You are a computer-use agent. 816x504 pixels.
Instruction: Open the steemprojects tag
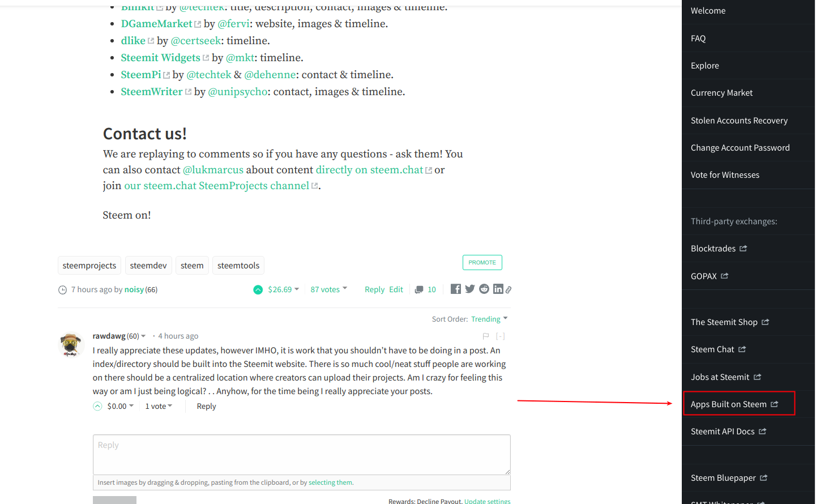pos(89,266)
